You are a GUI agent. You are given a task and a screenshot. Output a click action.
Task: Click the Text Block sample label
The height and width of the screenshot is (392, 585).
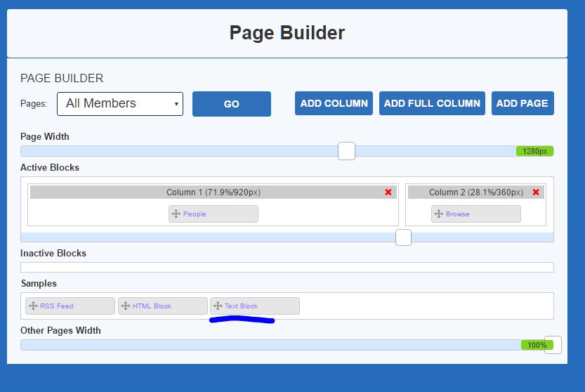tap(241, 306)
